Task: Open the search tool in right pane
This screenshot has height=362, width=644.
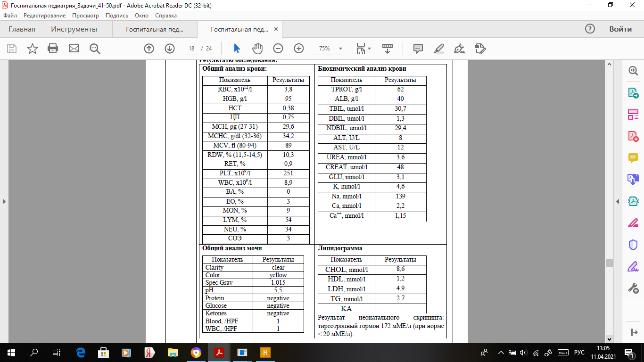Action: pyautogui.click(x=633, y=71)
